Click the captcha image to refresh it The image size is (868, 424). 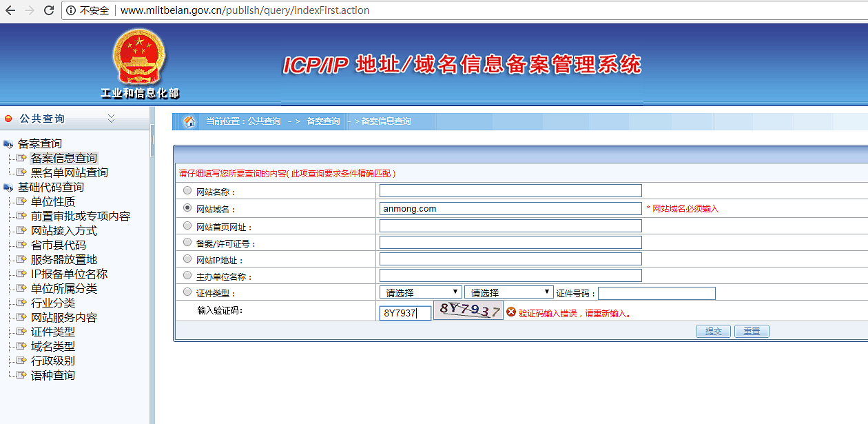point(468,312)
